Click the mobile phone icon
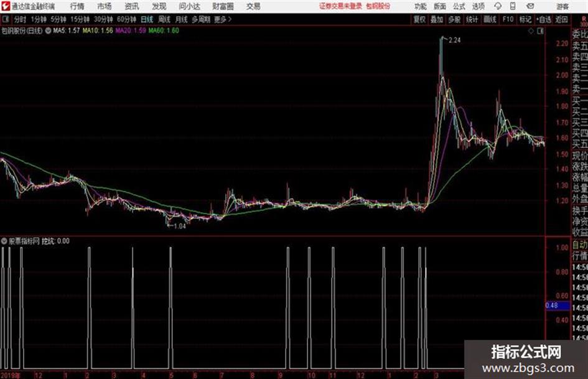Image resolution: width=588 pixels, height=379 pixels. pos(513,6)
